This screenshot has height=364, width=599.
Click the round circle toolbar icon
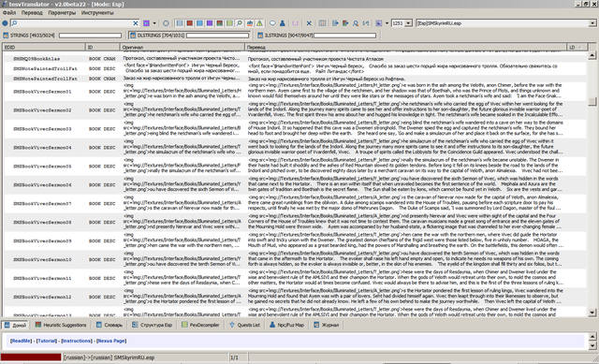click(x=166, y=23)
